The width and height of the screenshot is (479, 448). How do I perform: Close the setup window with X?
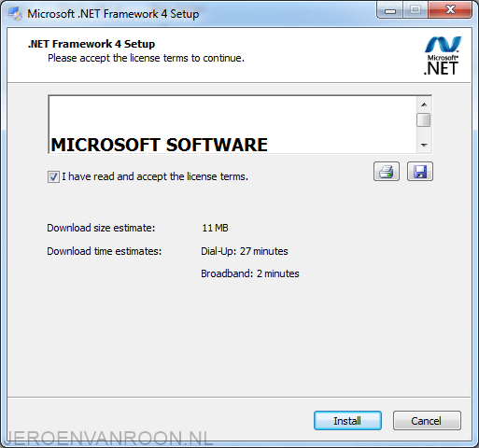(450, 10)
